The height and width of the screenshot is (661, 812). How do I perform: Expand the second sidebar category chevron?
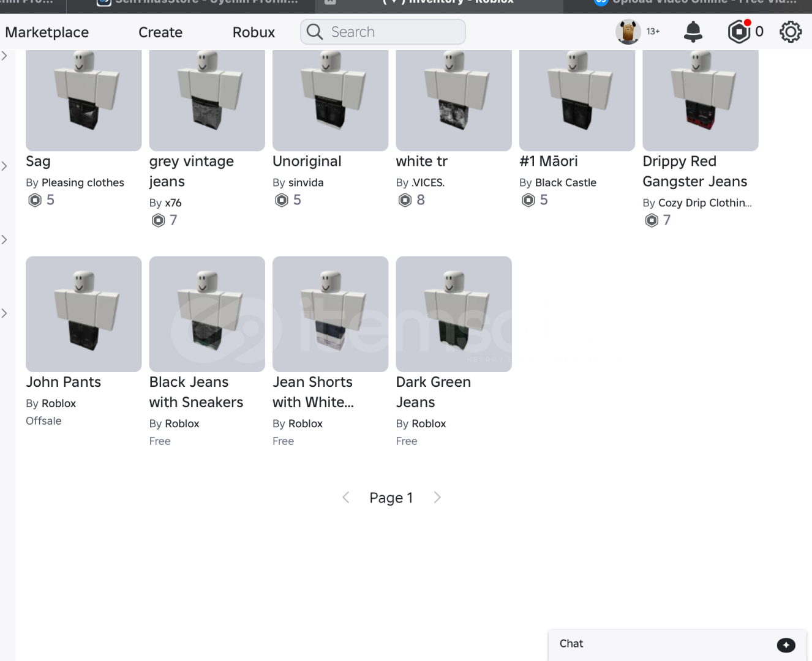tap(4, 166)
